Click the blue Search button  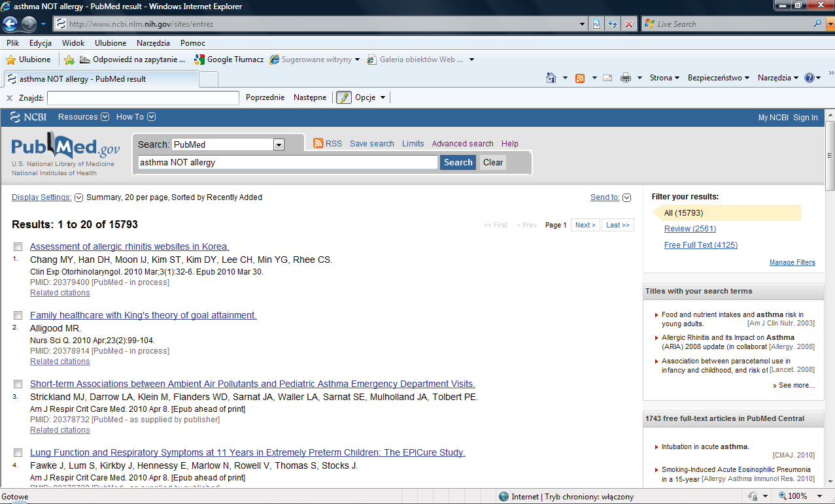(458, 163)
